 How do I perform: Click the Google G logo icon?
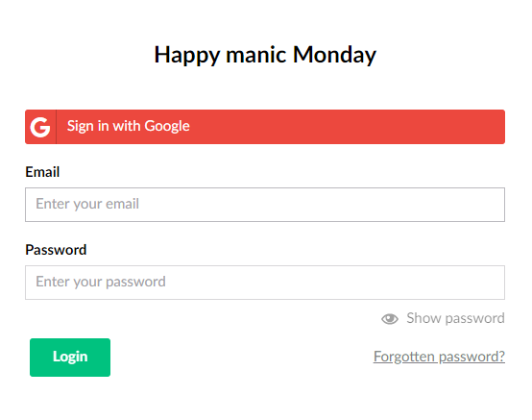pos(40,127)
